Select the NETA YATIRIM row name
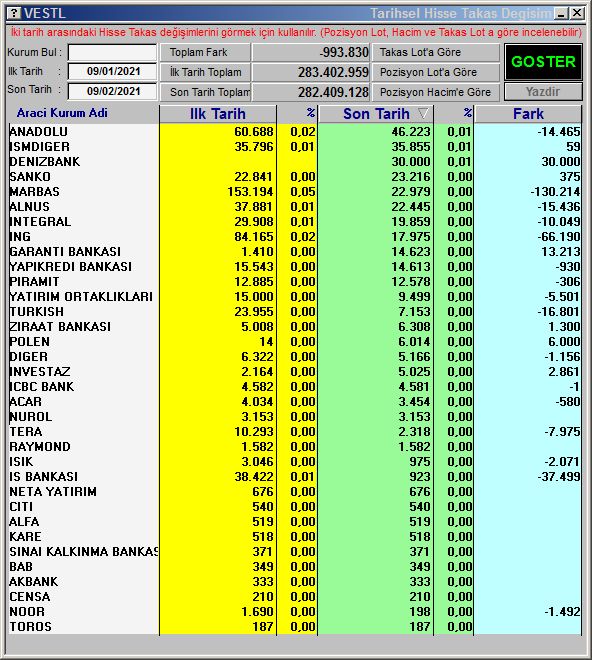Image resolution: width=592 pixels, height=660 pixels. pos(53,492)
